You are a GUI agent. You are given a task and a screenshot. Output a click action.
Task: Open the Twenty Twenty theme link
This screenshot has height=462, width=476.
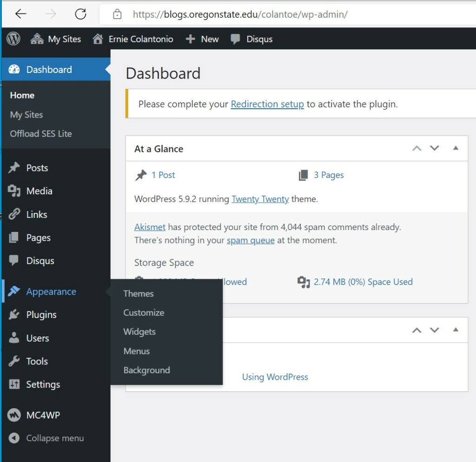pos(260,199)
